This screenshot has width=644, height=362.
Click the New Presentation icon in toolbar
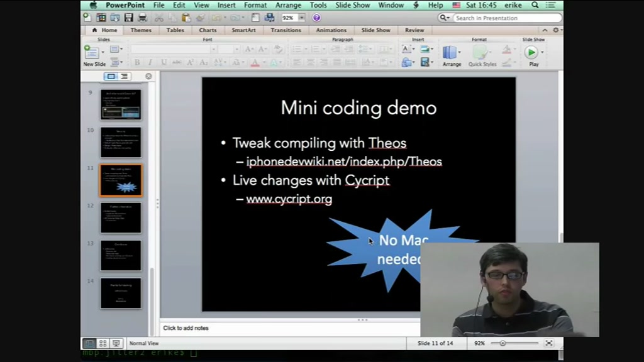tap(87, 17)
